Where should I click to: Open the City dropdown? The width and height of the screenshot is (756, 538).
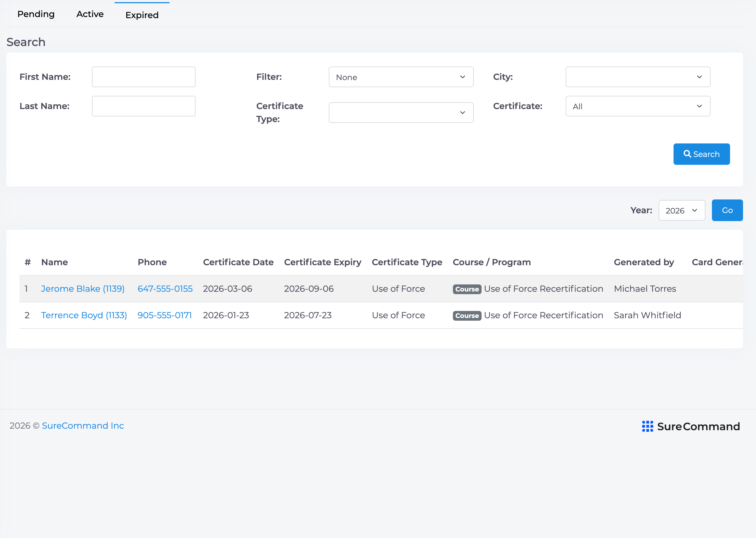pos(638,77)
